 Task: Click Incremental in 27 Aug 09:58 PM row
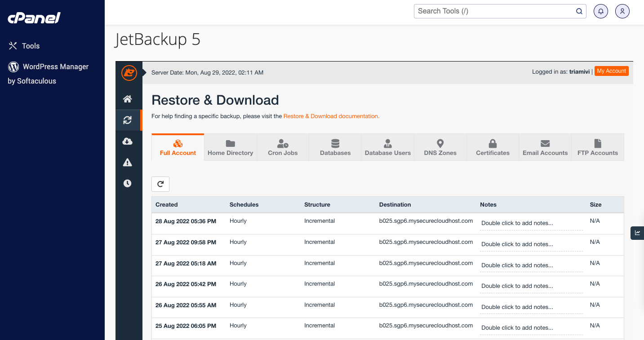point(320,242)
